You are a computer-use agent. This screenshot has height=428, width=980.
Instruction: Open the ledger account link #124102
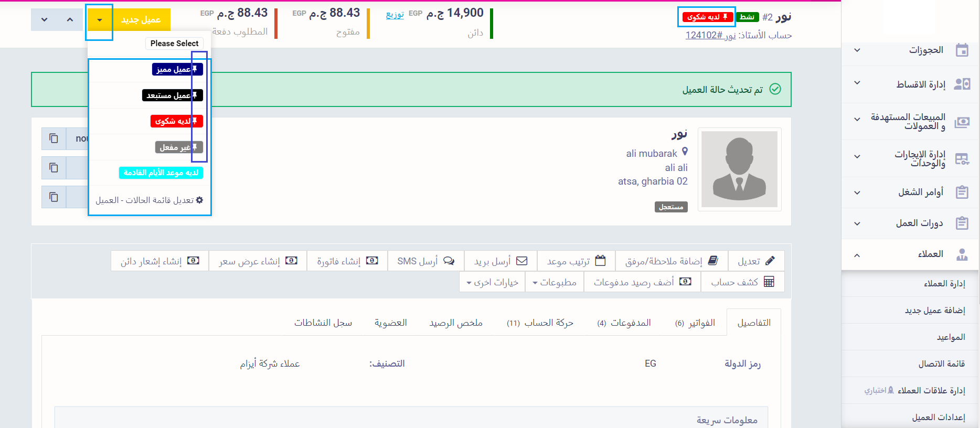(x=704, y=35)
